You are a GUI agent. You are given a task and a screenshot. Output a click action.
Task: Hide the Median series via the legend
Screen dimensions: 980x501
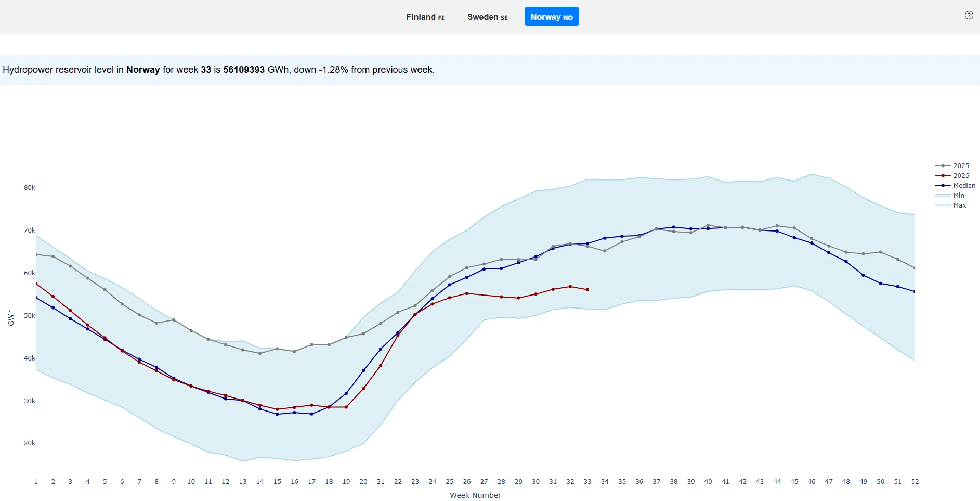point(955,186)
